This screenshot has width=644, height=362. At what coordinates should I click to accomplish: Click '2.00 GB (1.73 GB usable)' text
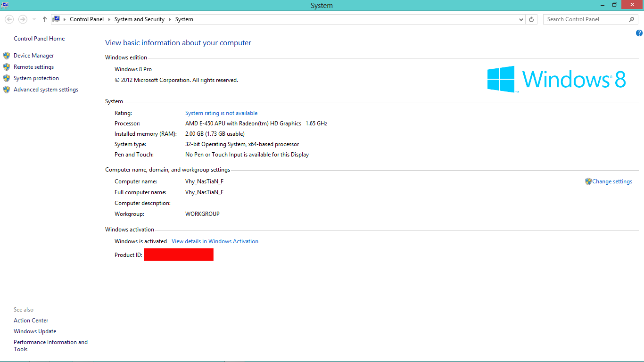(x=215, y=134)
